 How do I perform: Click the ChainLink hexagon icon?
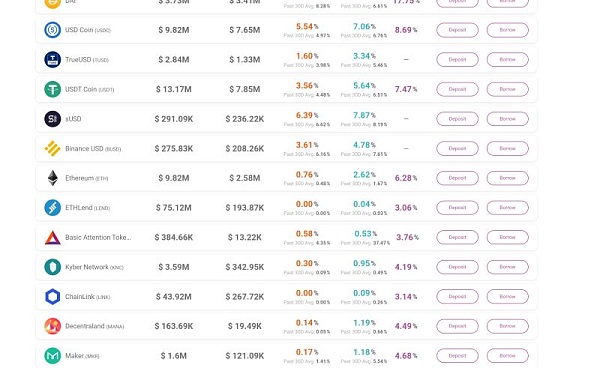click(x=52, y=296)
